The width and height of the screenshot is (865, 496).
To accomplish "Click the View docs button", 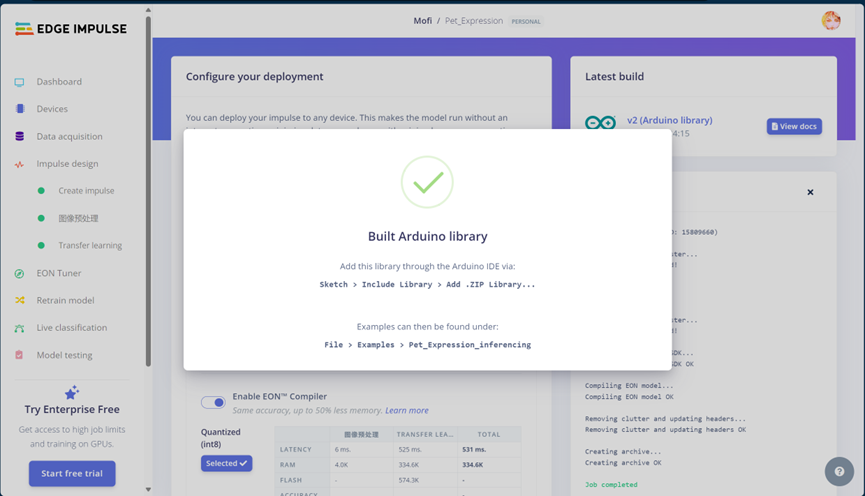I will 794,126.
